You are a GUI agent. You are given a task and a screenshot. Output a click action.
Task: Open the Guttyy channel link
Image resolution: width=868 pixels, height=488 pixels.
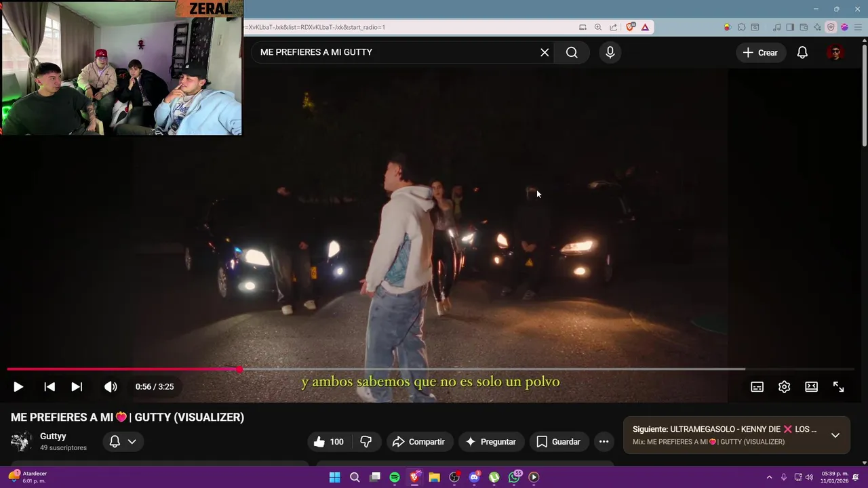point(53,436)
